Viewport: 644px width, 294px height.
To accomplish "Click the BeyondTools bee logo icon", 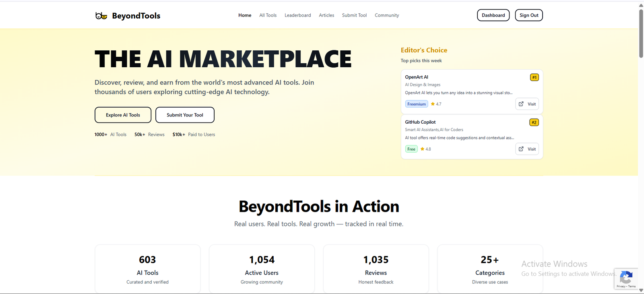I will point(101,16).
